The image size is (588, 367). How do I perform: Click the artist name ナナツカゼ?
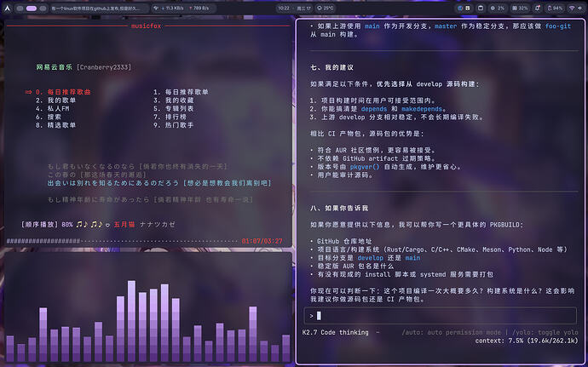point(158,224)
